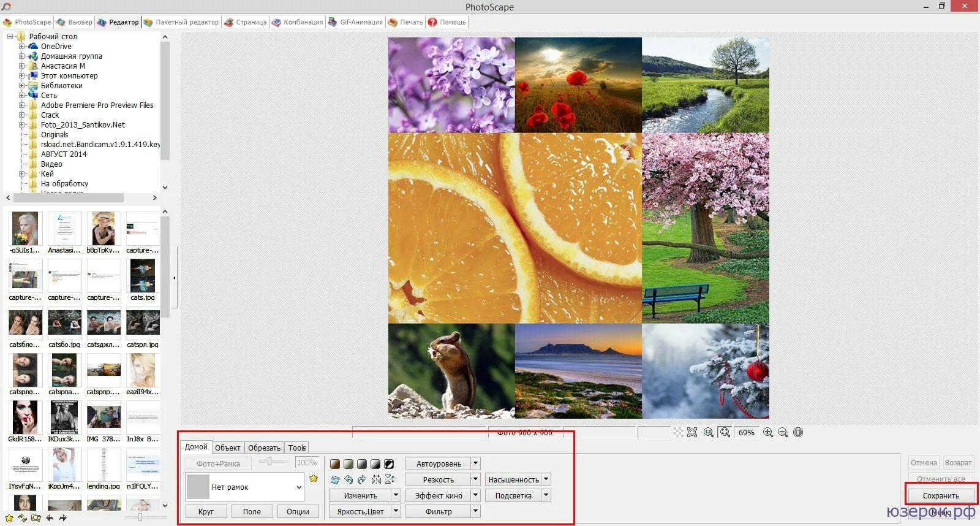Select the Tools tab
The width and height of the screenshot is (980, 526).
tap(297, 448)
